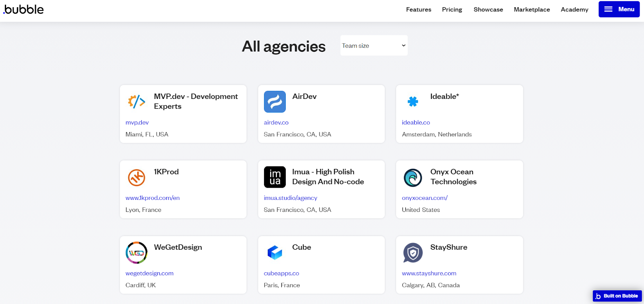Select the Imua - High Polish Design title
The image size is (644, 304).
pyautogui.click(x=328, y=177)
